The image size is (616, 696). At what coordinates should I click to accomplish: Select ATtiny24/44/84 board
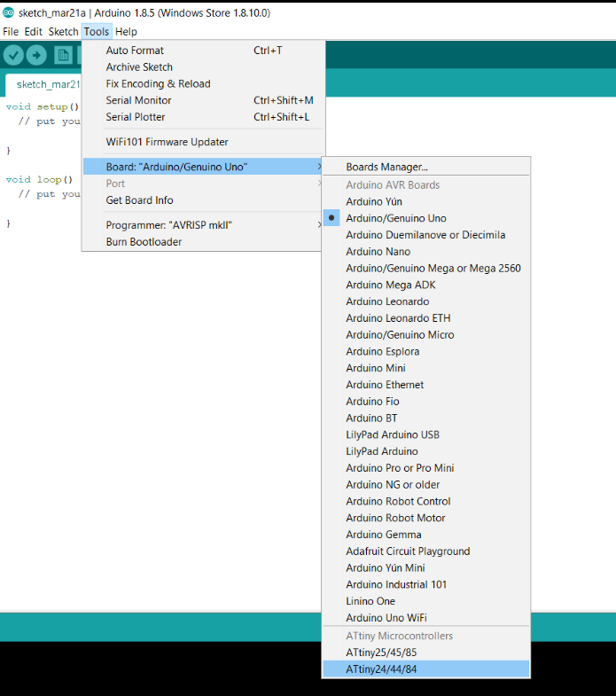[x=426, y=669]
